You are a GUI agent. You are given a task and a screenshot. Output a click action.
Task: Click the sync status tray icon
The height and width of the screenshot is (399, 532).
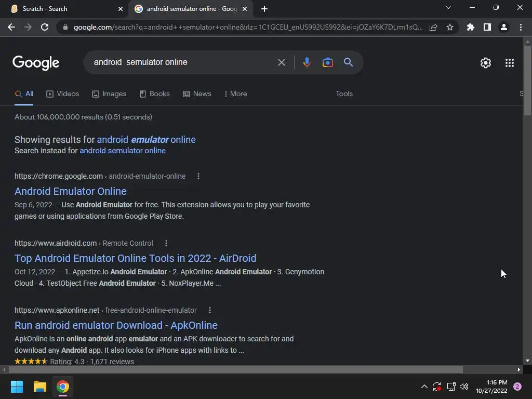tap(436, 387)
